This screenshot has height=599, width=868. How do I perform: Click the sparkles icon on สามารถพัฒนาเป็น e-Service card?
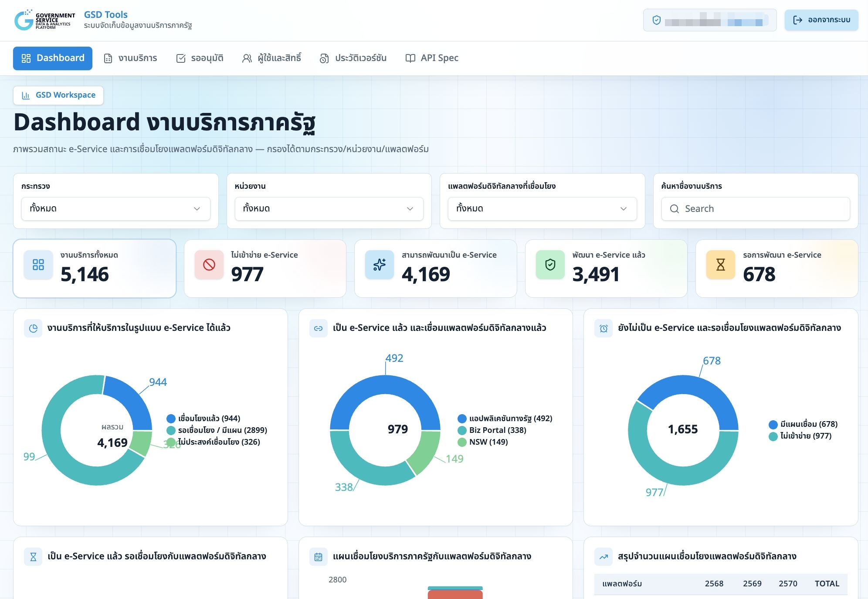[380, 265]
